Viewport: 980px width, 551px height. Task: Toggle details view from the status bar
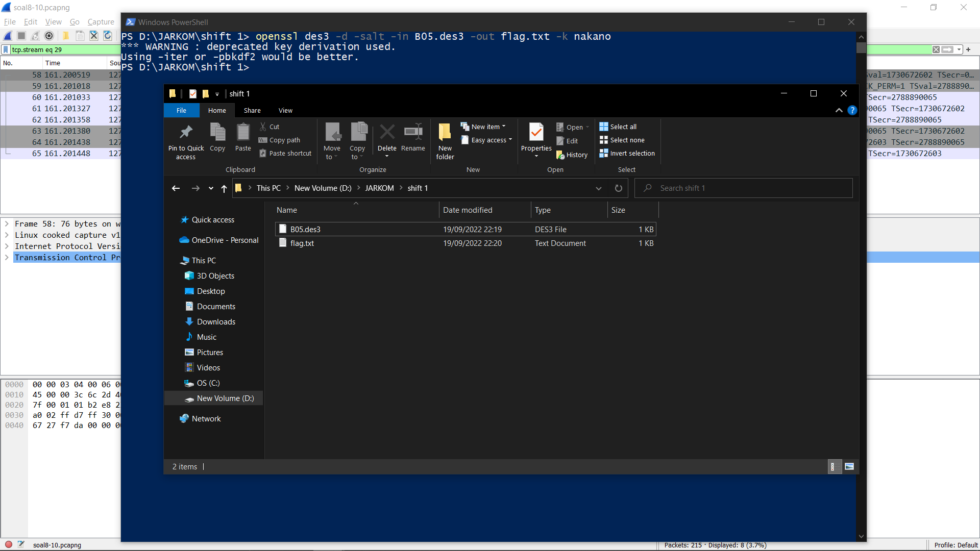tap(834, 466)
